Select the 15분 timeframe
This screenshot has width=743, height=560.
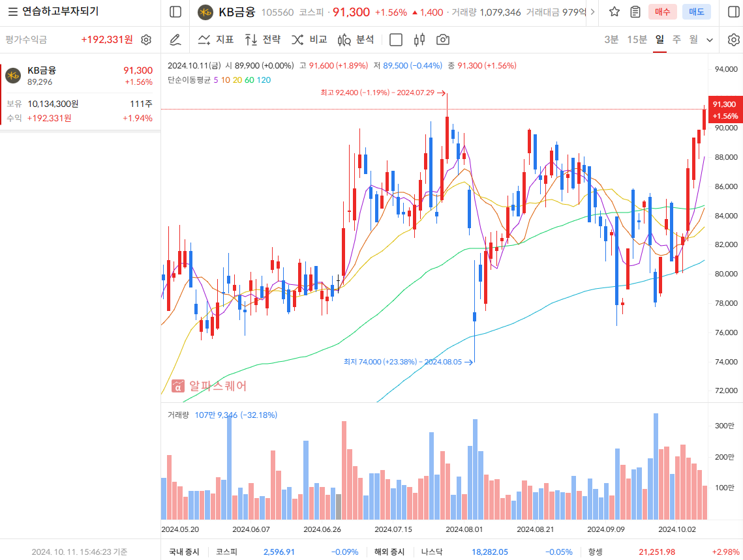click(637, 40)
